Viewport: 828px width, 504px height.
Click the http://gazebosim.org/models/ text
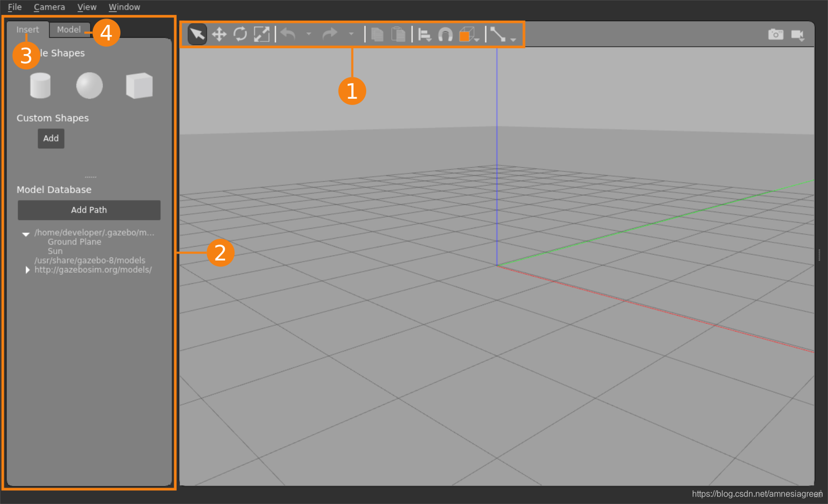(x=93, y=270)
